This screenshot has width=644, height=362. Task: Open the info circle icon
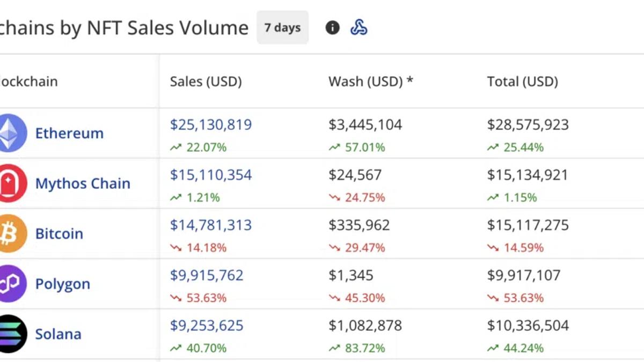[x=333, y=27]
